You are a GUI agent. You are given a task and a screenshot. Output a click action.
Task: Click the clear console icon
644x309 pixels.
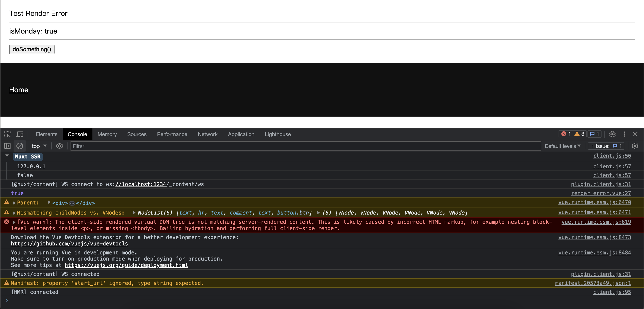click(20, 146)
